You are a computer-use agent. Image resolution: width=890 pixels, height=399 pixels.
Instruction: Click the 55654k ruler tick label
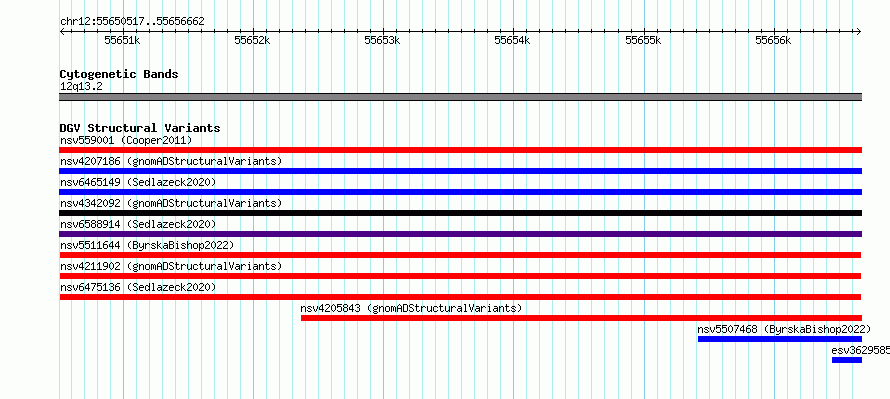513,41
